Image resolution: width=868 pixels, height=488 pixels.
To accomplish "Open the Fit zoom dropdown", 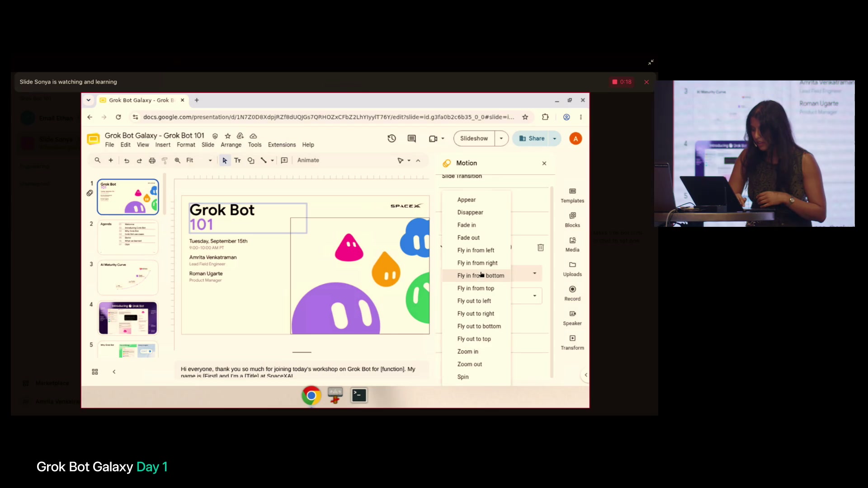I will (x=199, y=160).
